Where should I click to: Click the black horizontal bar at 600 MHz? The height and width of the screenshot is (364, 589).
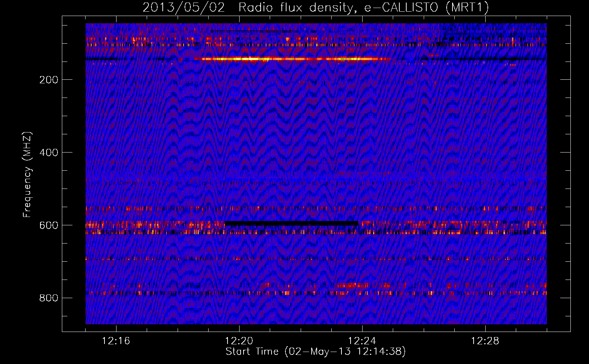pyautogui.click(x=291, y=223)
